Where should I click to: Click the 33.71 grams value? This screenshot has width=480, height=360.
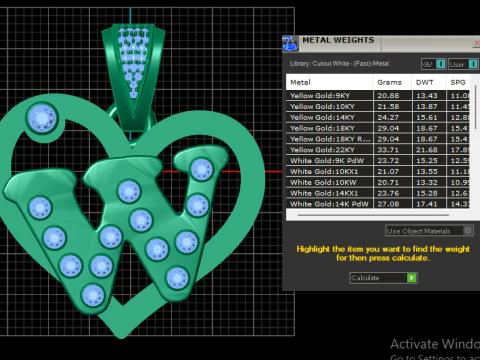click(388, 150)
